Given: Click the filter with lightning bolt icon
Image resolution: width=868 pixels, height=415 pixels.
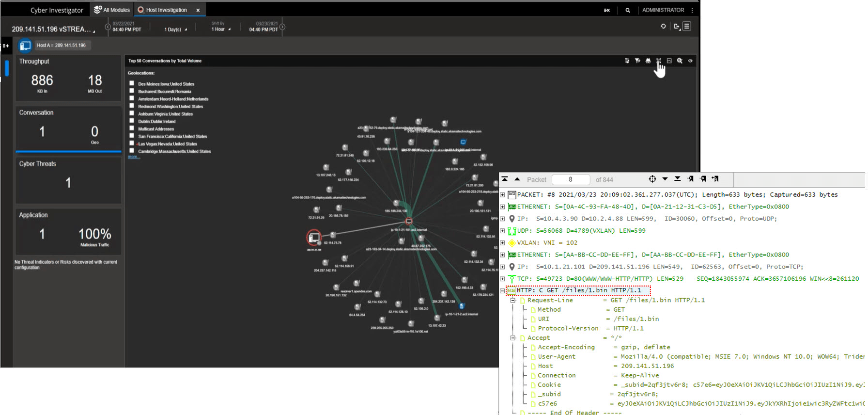Looking at the screenshot, I should (x=637, y=61).
